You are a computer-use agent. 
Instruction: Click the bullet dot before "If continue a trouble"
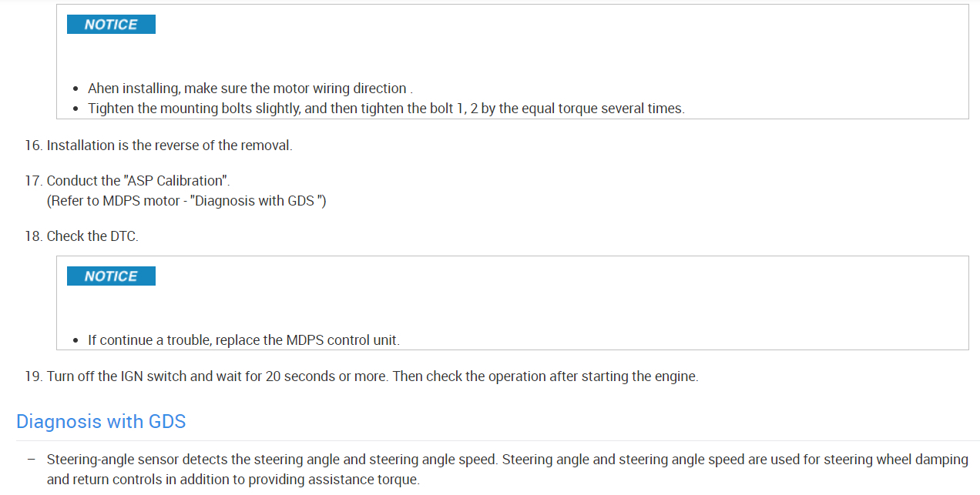pyautogui.click(x=76, y=340)
